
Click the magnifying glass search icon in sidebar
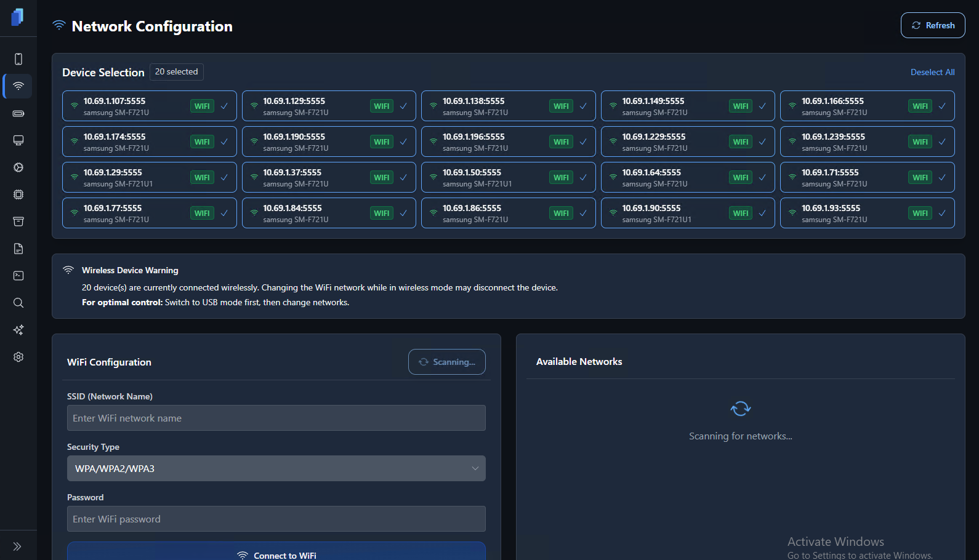point(18,303)
